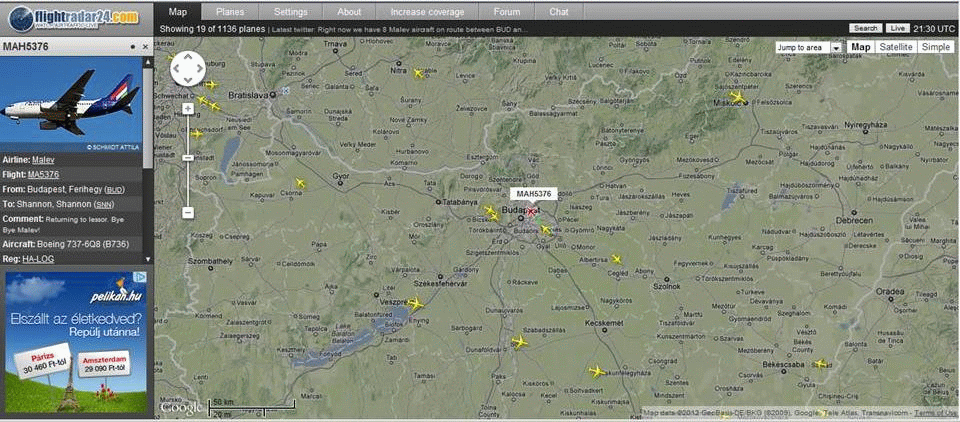Click the Malev aircraft photo
This screenshot has height=422, width=960.
(71, 104)
